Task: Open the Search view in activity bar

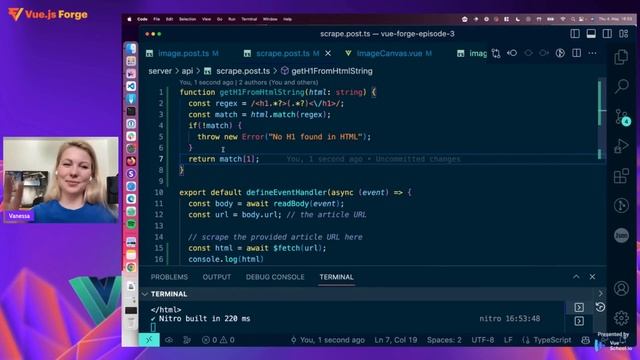Action: (621, 86)
